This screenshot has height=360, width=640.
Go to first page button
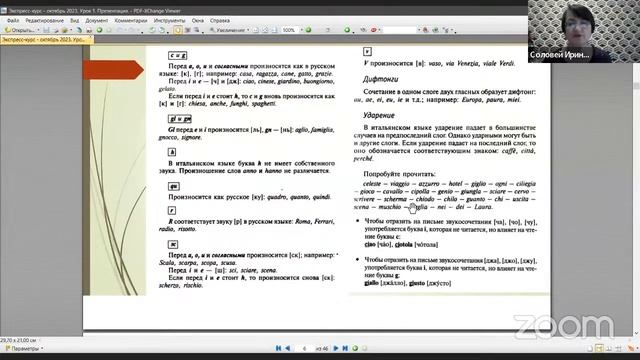coord(278,348)
